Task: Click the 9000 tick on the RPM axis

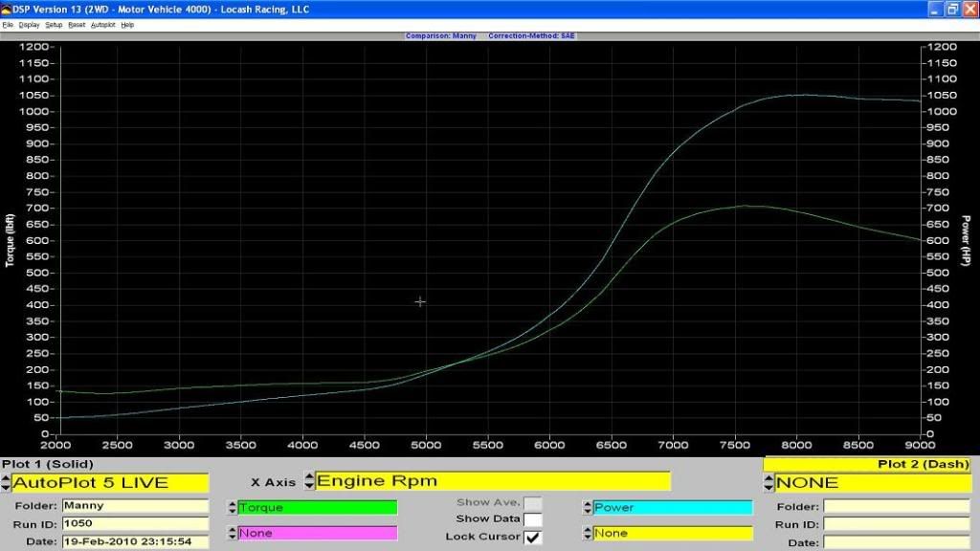Action: pos(920,446)
